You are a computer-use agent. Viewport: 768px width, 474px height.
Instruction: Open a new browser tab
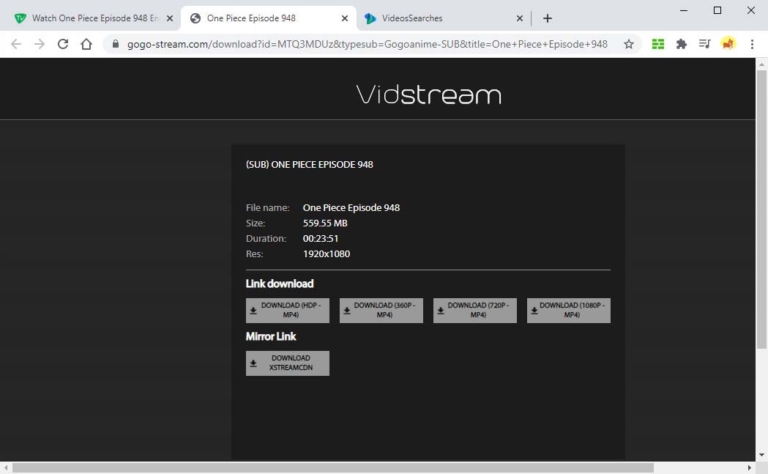[x=547, y=18]
